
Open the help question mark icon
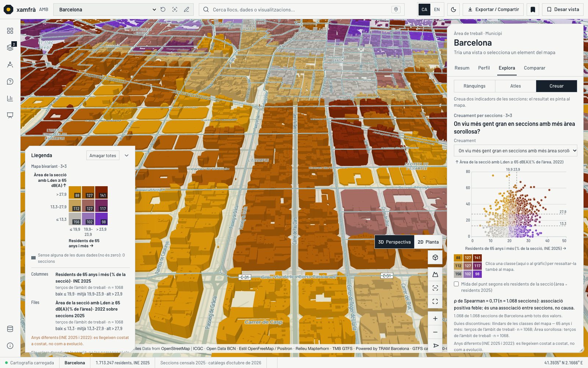tap(10, 82)
